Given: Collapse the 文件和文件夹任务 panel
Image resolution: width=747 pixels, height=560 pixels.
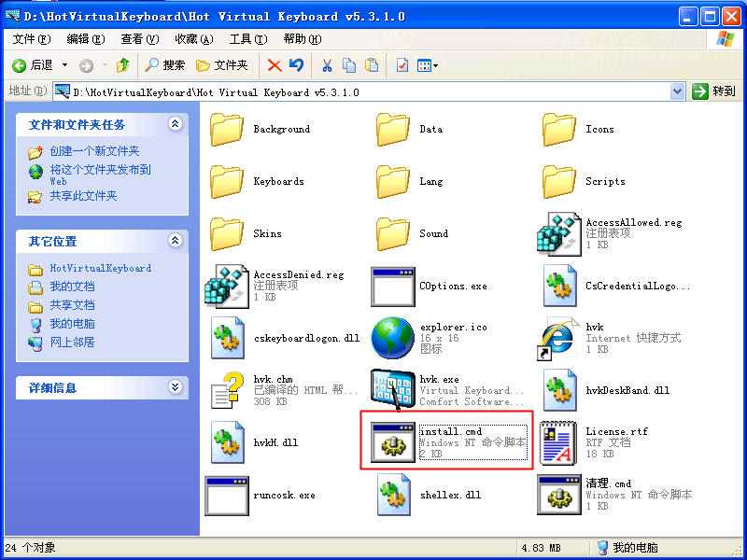Looking at the screenshot, I should pos(175,124).
